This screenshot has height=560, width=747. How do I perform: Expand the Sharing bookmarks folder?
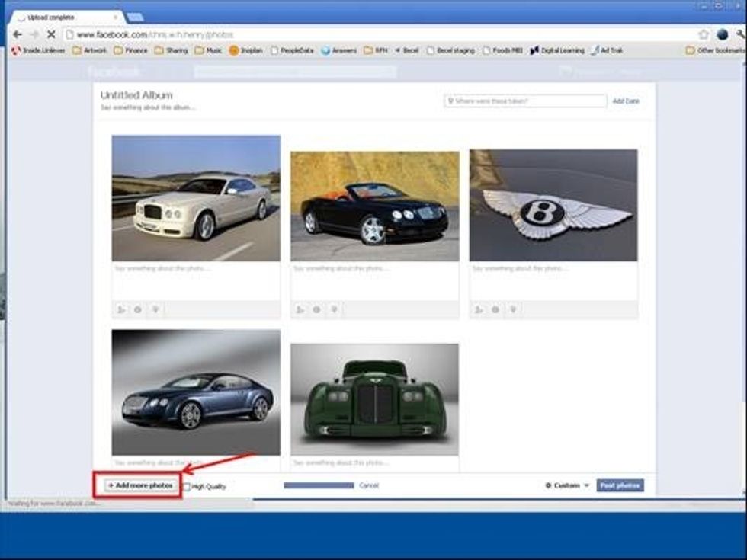pos(171,50)
